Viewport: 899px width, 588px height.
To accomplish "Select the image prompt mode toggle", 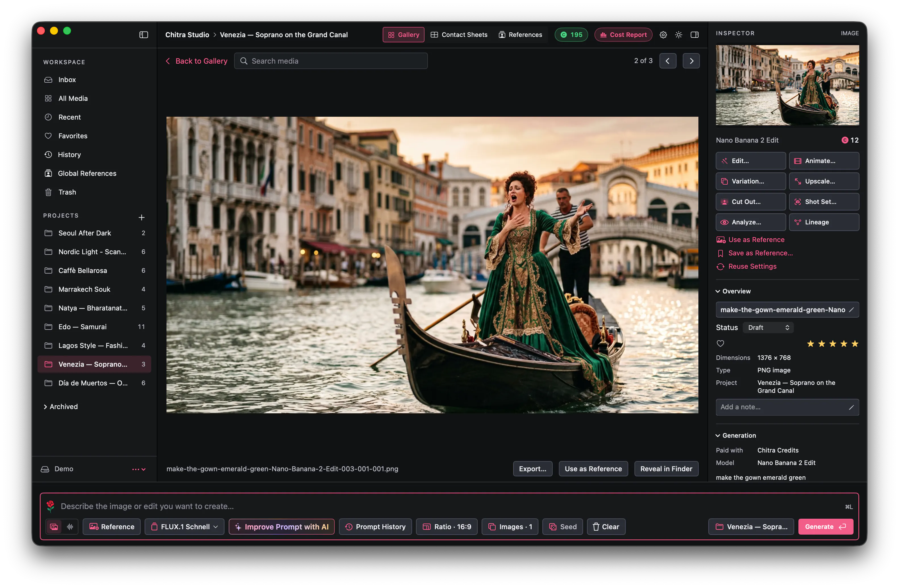I will 54,526.
